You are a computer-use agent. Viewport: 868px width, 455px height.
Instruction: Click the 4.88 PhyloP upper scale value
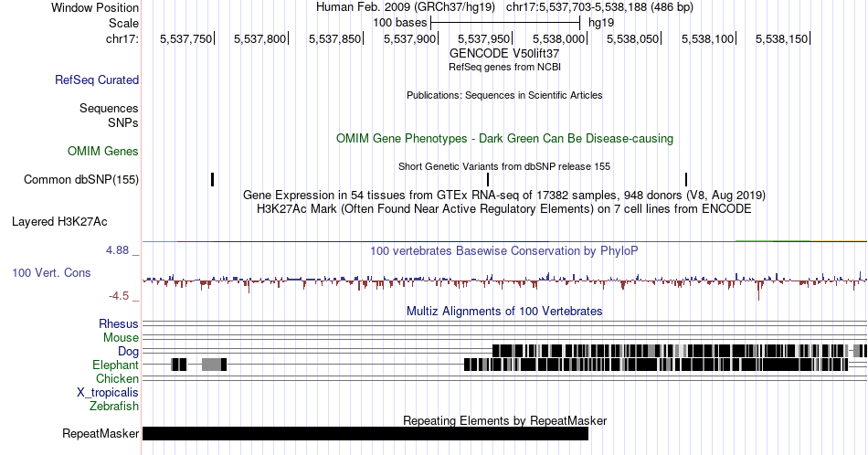pyautogui.click(x=117, y=250)
